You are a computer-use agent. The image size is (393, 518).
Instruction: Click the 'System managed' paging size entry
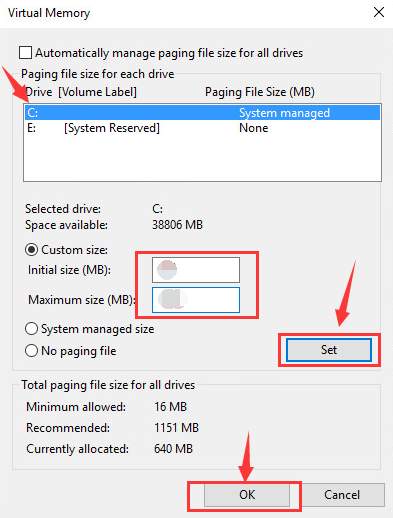(284, 113)
